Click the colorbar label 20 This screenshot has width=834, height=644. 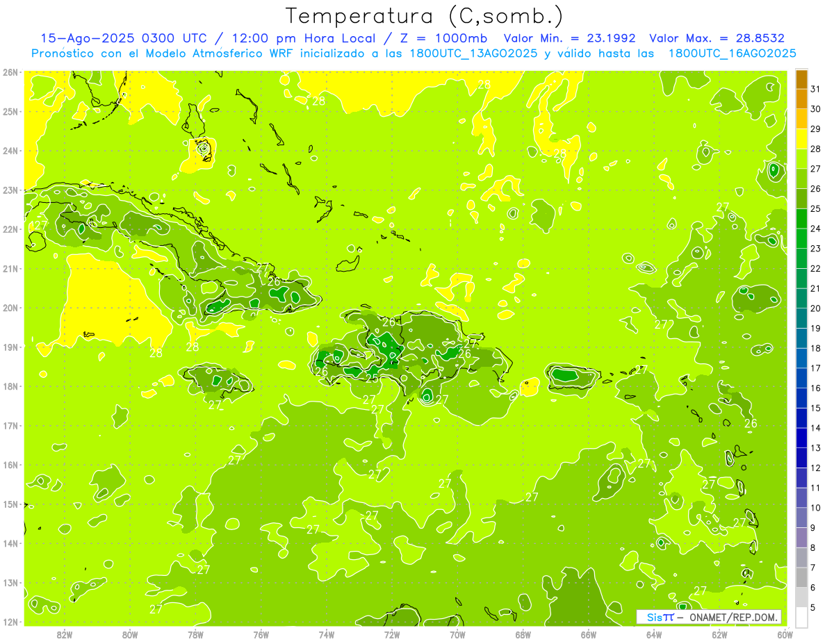click(x=815, y=308)
